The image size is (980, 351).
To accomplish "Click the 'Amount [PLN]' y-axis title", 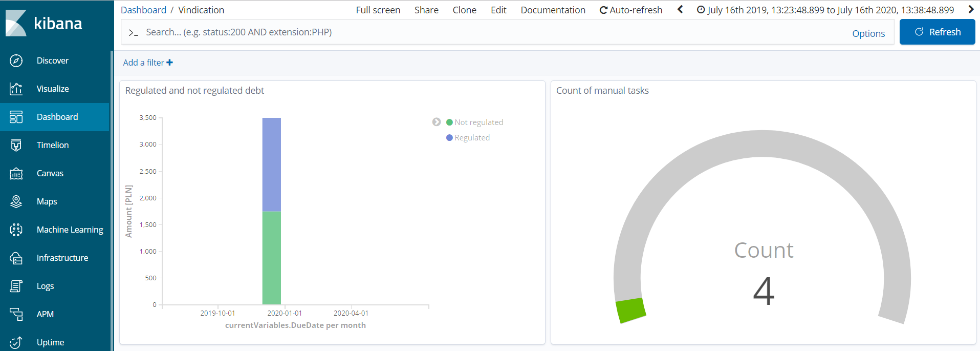I will (128, 211).
